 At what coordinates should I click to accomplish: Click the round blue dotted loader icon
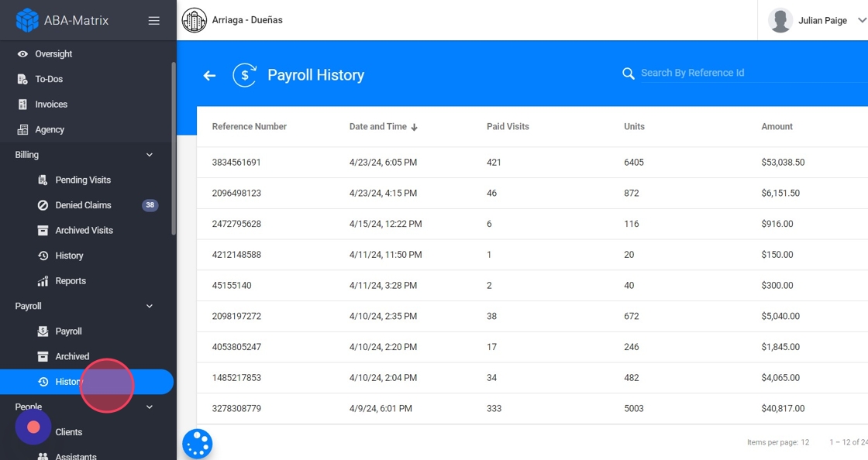[198, 444]
